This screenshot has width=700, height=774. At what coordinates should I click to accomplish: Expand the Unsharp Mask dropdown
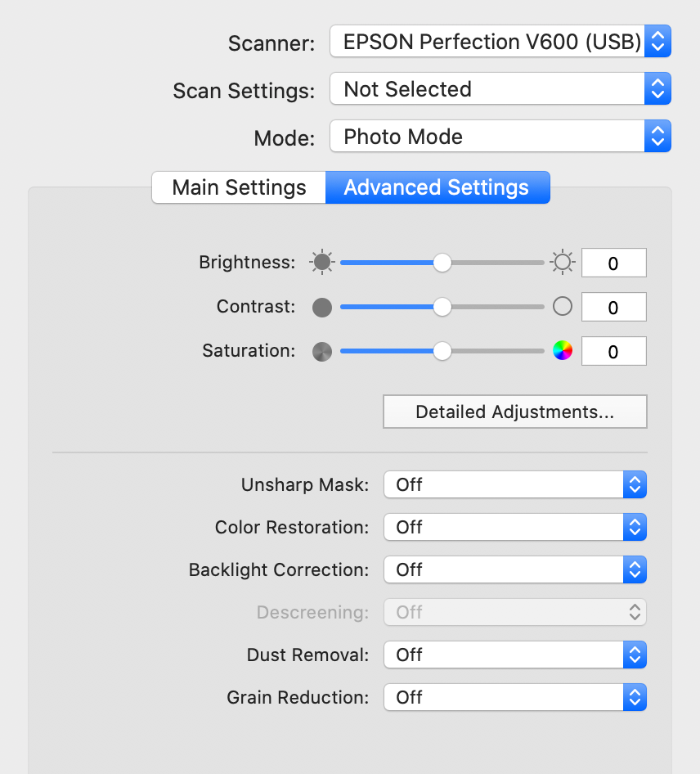pos(515,484)
